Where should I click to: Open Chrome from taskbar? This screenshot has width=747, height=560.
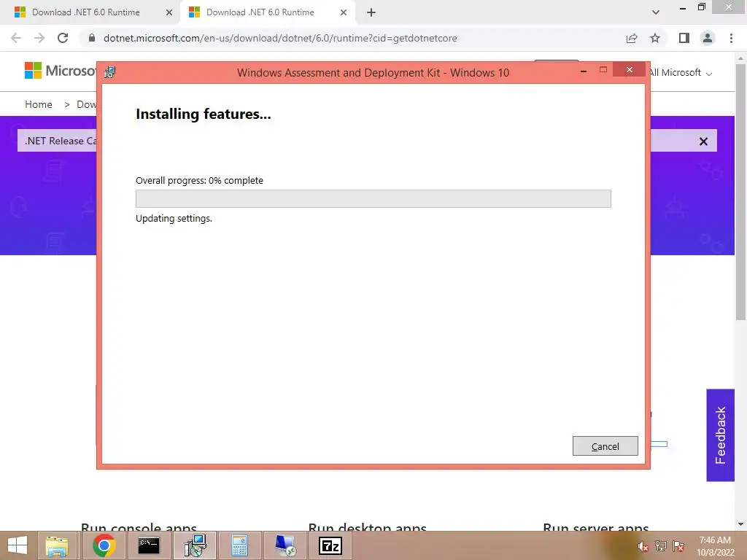pos(104,545)
